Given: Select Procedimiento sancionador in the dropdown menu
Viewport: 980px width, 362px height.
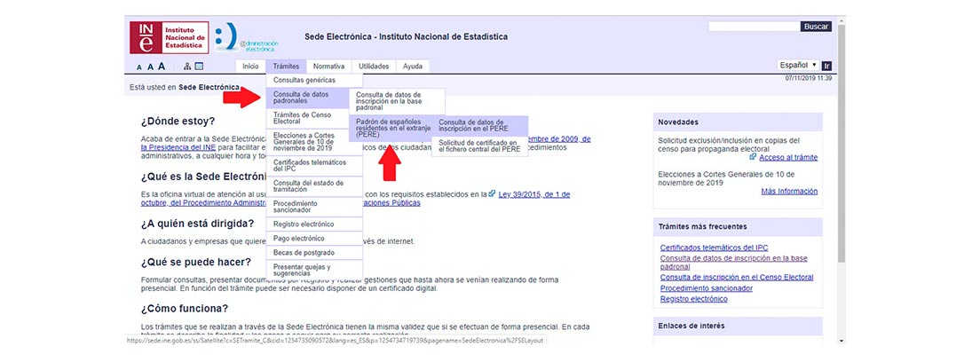Looking at the screenshot, I should click(x=314, y=207).
